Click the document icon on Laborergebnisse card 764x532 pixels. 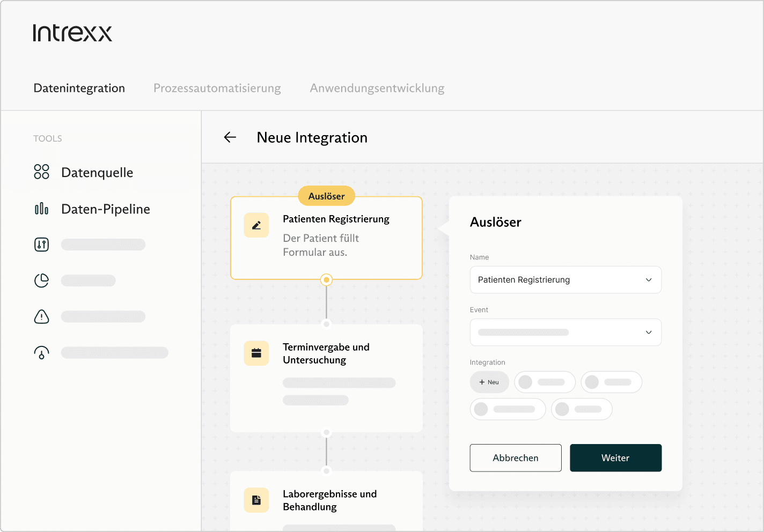(x=256, y=500)
